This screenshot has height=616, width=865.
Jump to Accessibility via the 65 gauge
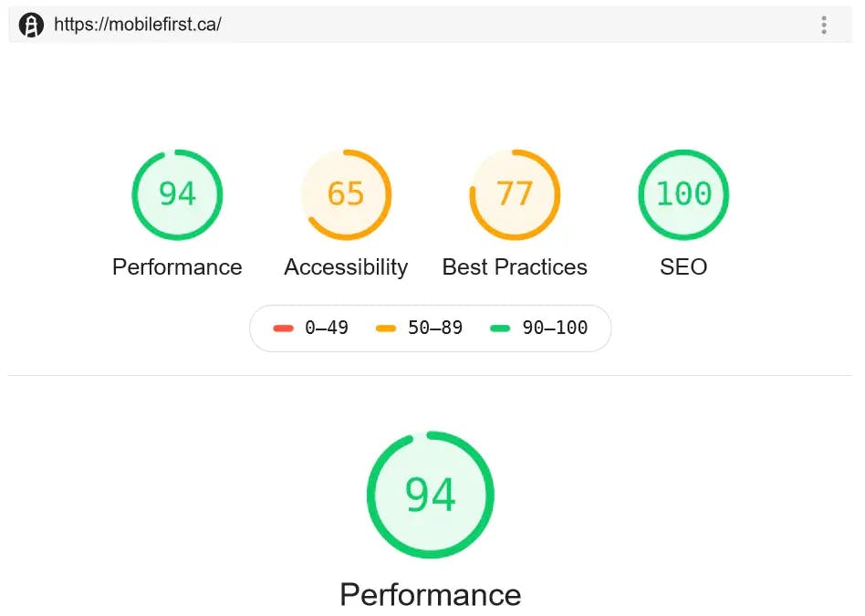click(346, 194)
